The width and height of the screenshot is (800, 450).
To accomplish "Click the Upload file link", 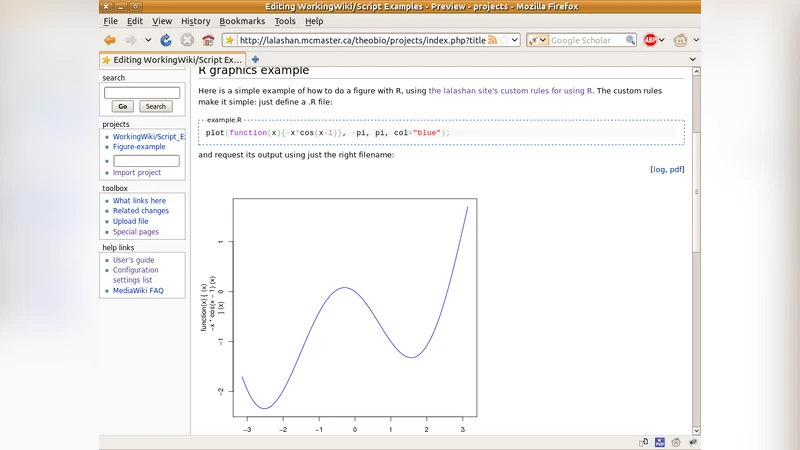I will coord(131,221).
